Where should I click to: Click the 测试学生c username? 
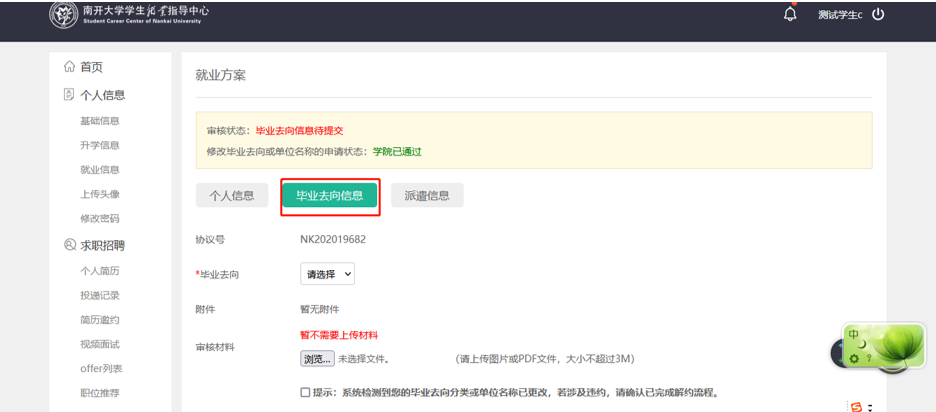(839, 15)
